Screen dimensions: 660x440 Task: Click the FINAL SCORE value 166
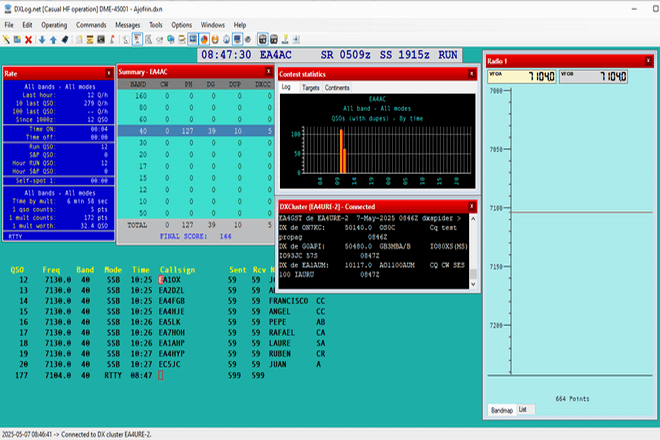pos(226,236)
